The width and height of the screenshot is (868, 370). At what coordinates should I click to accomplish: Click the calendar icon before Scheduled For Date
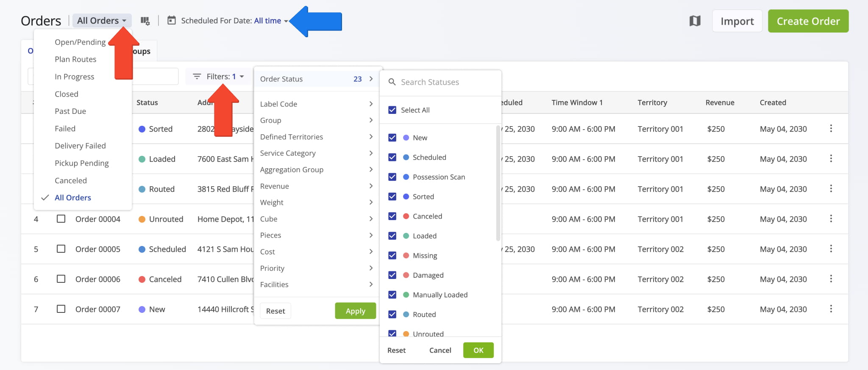172,20
